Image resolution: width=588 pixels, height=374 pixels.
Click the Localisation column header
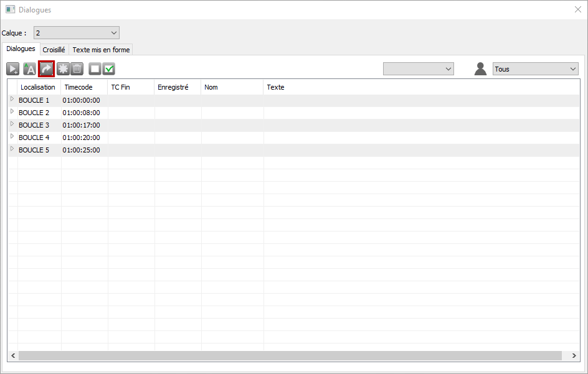[x=39, y=87]
